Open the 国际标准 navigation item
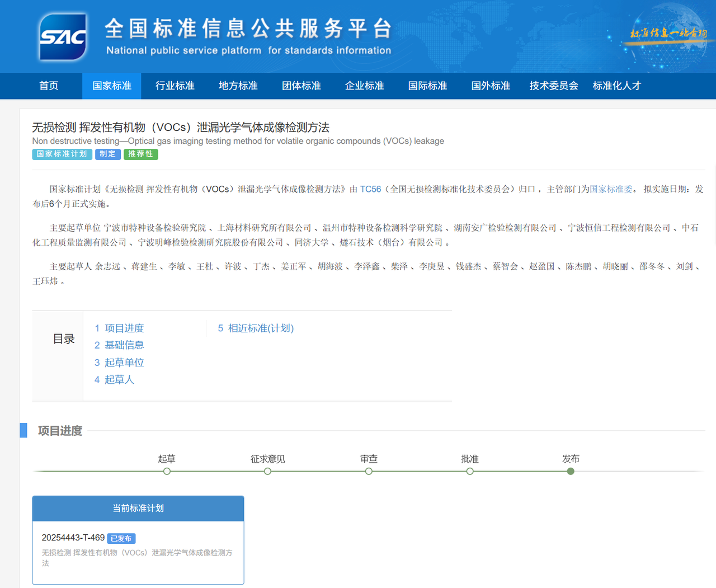716x588 pixels. [x=428, y=86]
